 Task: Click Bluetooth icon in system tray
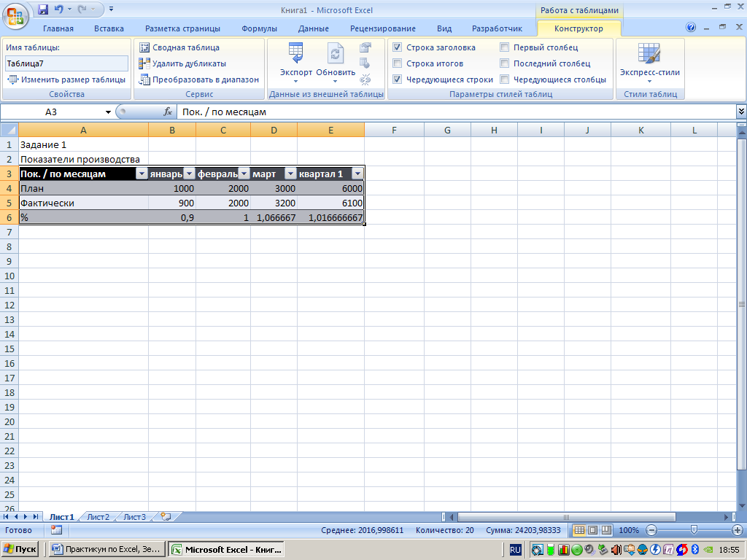[694, 550]
